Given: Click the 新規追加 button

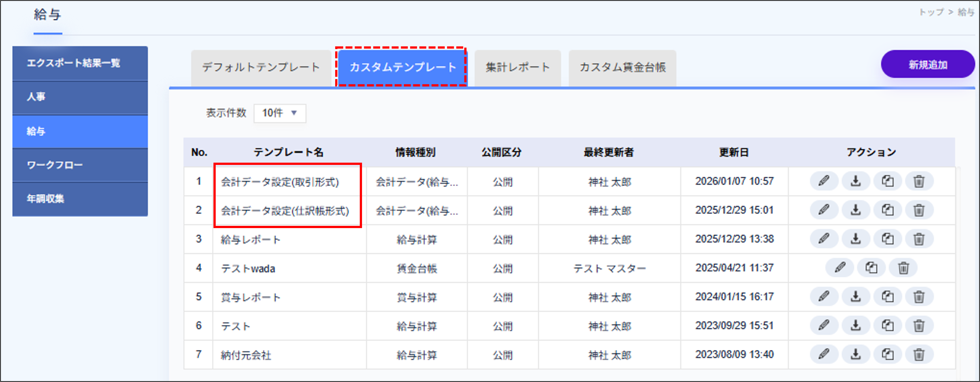Looking at the screenshot, I should (x=928, y=64).
